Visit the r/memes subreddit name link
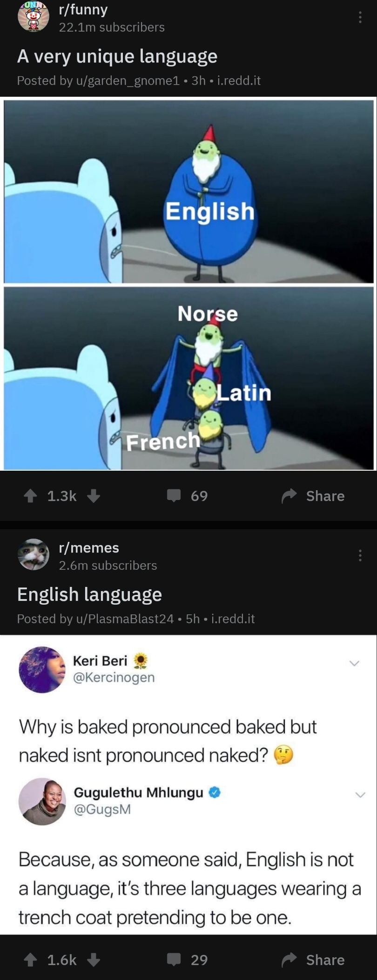377x980 pixels. click(x=89, y=547)
